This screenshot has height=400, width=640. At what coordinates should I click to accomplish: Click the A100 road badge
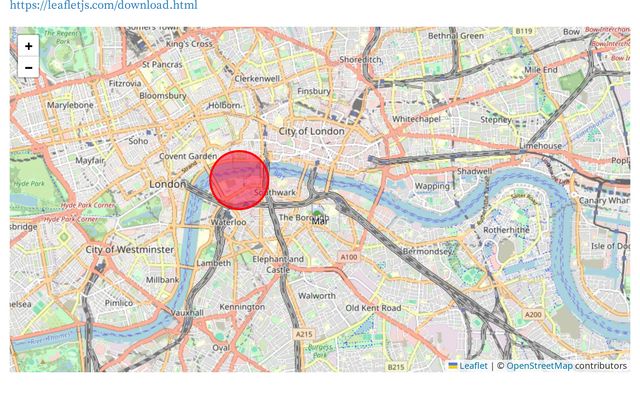click(x=349, y=257)
